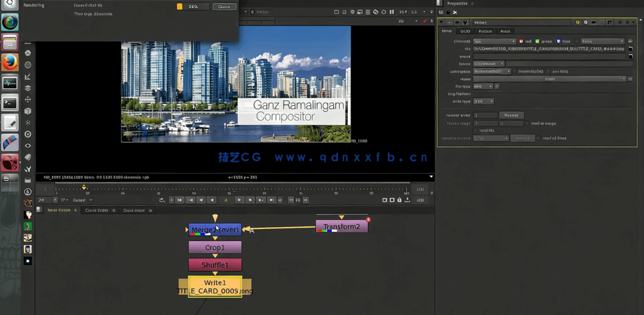Open the file type dropdown
Image resolution: width=644 pixels, height=315 pixels.
click(483, 87)
